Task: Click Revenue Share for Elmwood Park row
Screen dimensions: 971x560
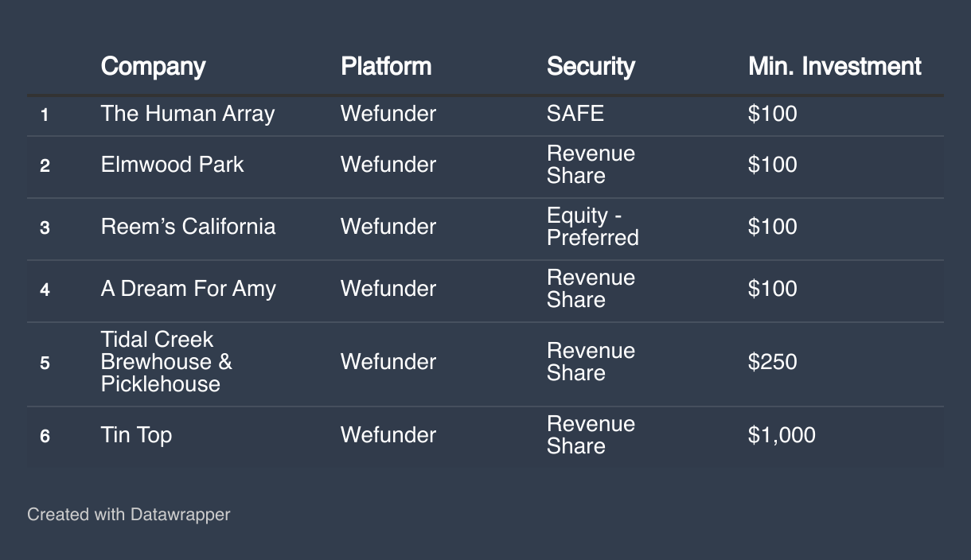Action: tap(591, 165)
